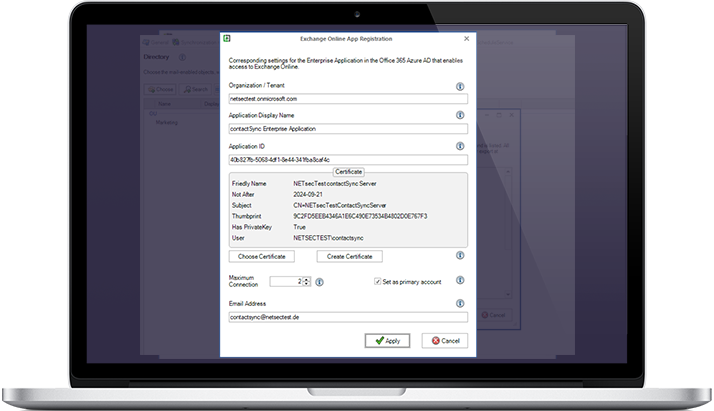Screen dimensions: 714x411
Task: Click the Organization / Tenant input field
Action: 348,99
